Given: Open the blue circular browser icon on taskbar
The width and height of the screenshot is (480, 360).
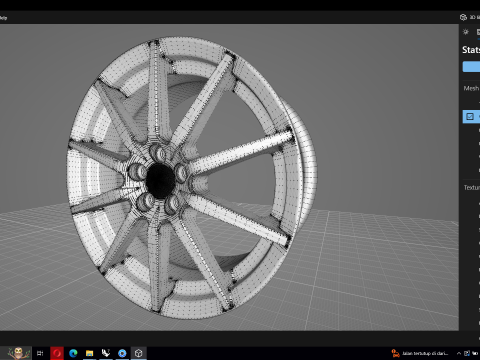Looking at the screenshot, I should (122, 353).
